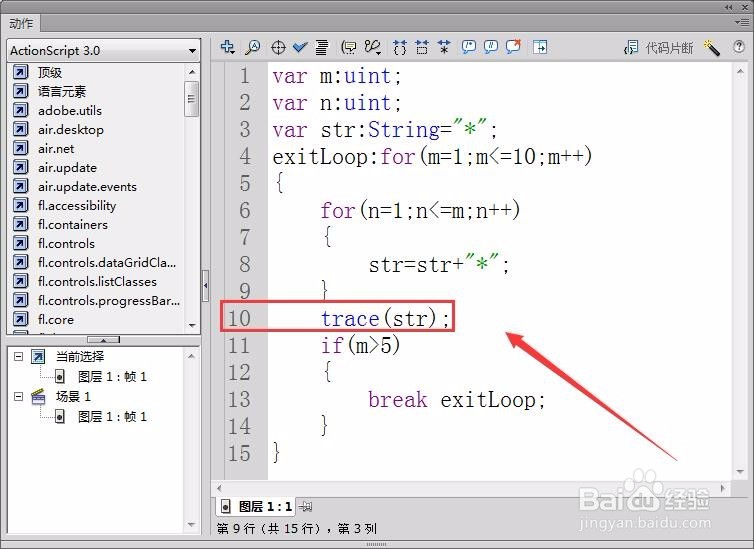Click script navigator scroll-down arrow

[x=191, y=524]
